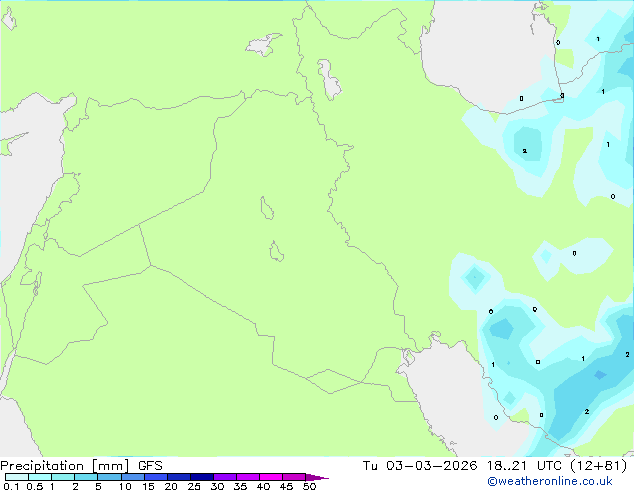
Task: Click the 10–15 mm blue legend swatch
Action: point(133,477)
